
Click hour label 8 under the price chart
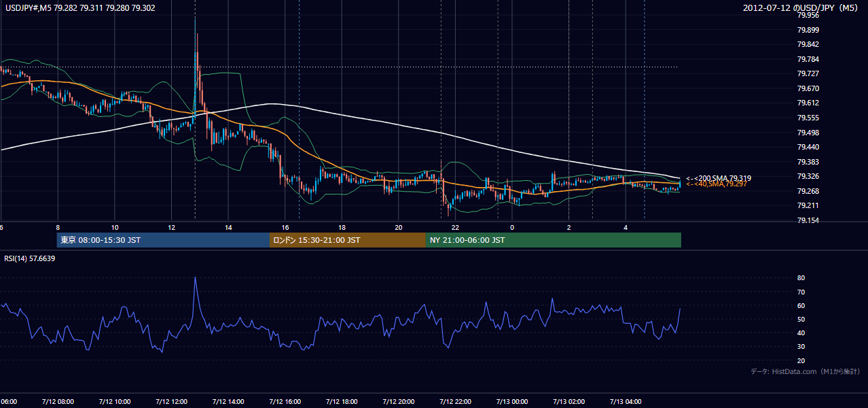pos(58,227)
